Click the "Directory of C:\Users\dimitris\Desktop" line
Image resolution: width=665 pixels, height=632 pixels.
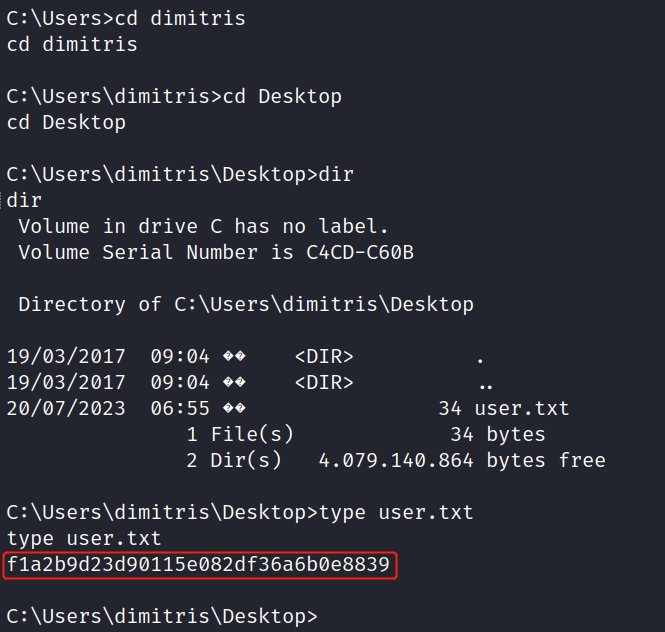(x=246, y=304)
